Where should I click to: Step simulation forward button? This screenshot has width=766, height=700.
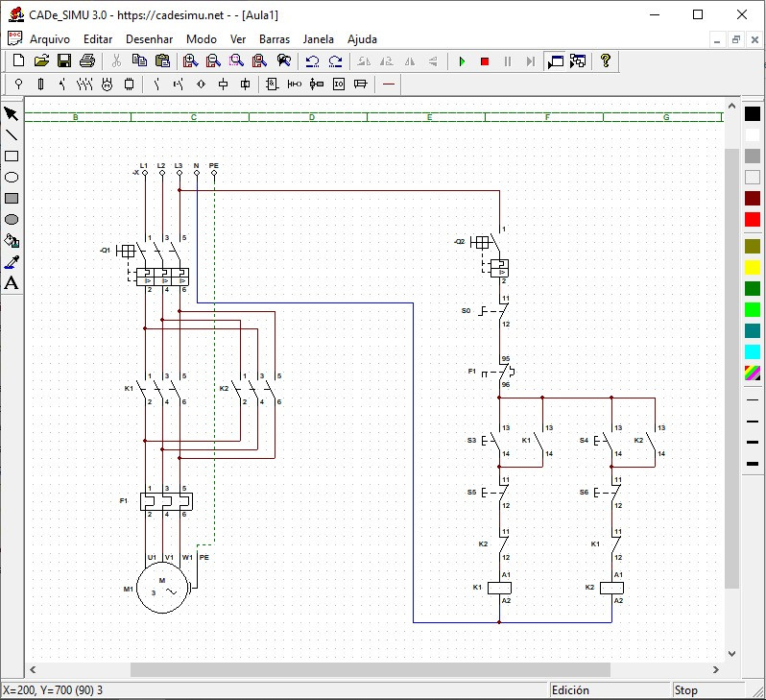[531, 61]
